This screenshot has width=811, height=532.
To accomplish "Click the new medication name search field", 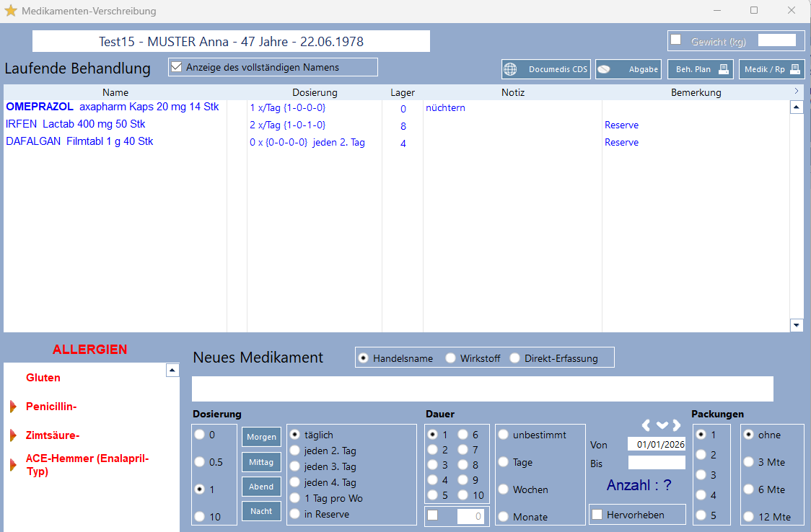I will click(482, 389).
